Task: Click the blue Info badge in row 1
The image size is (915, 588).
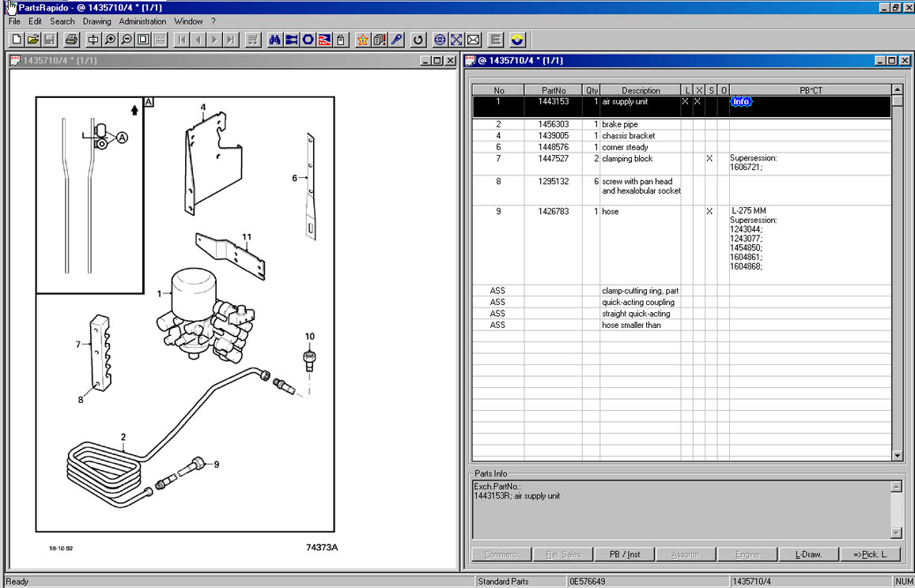Action: coord(740,102)
